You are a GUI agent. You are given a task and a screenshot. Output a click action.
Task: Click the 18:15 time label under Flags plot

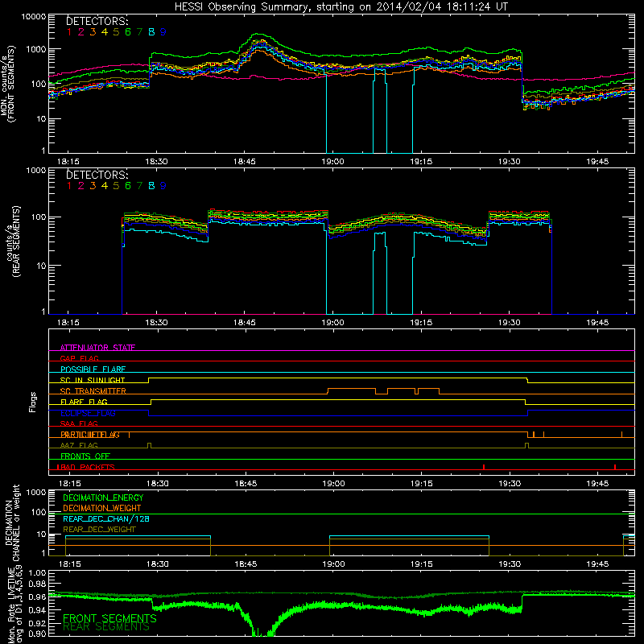[x=70, y=484]
